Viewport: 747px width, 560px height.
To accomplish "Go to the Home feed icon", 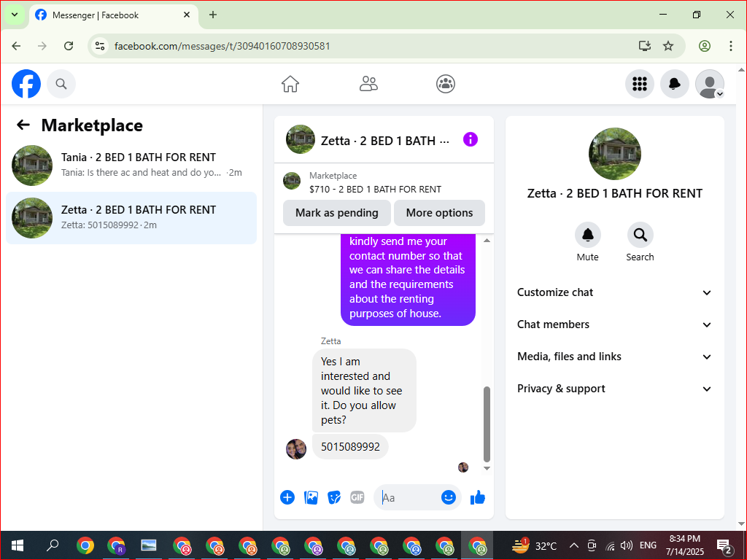I will (290, 84).
